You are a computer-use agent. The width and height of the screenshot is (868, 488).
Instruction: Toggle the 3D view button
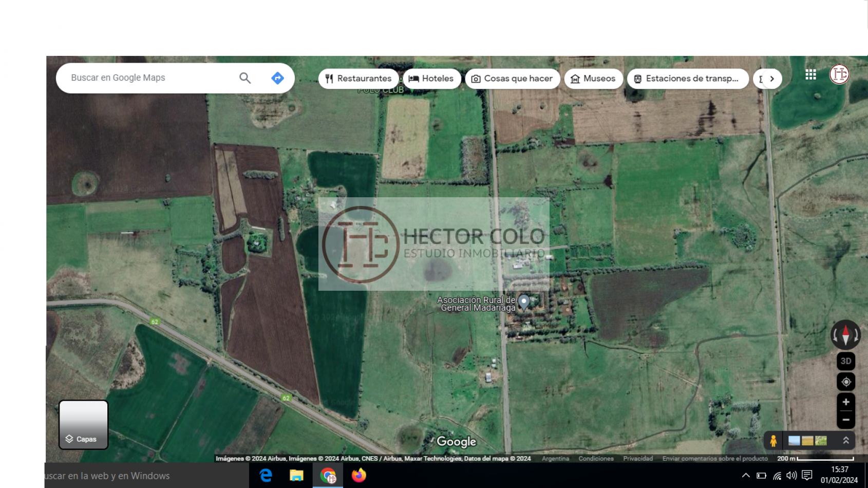coord(846,361)
